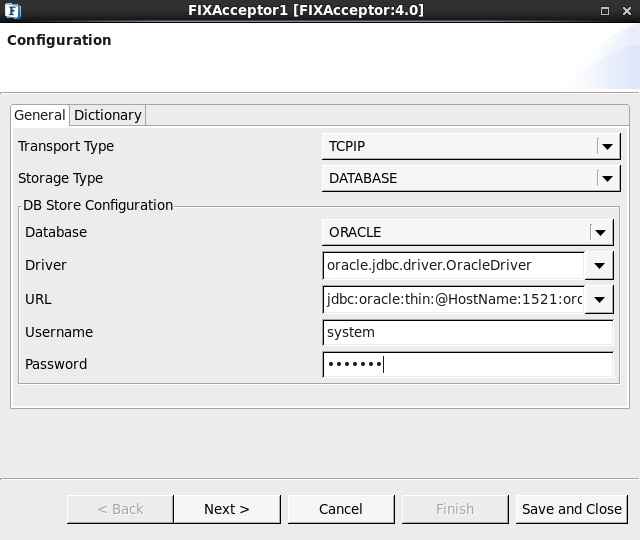Expand the Driver combo box arrow

click(599, 266)
